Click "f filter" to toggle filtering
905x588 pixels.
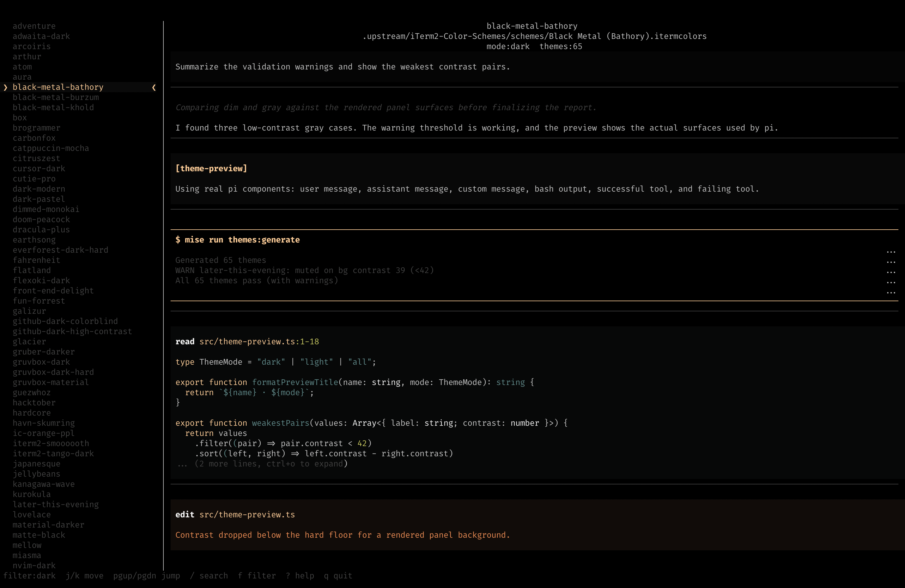(257, 575)
